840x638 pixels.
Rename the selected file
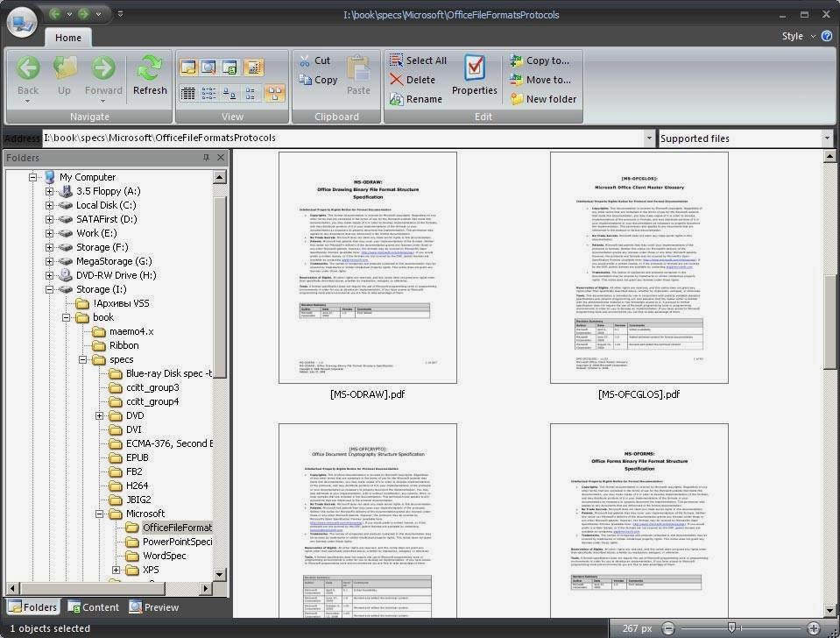coord(416,99)
